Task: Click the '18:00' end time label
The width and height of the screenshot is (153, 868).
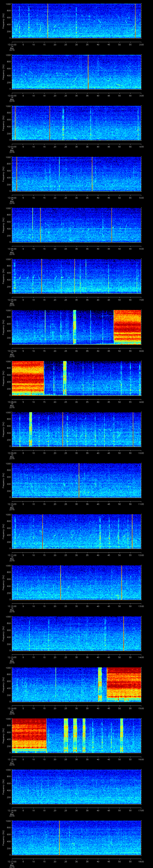Action: click(141, 861)
